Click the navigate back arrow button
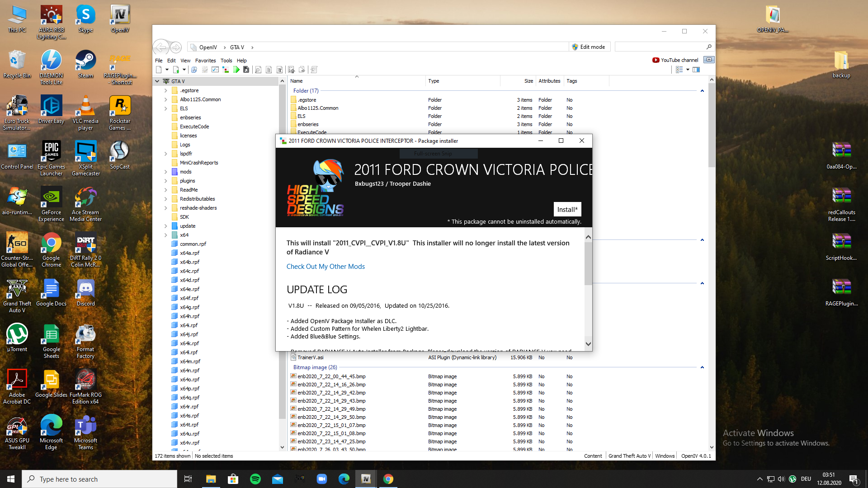Screen dimensions: 868x488 tap(161, 47)
